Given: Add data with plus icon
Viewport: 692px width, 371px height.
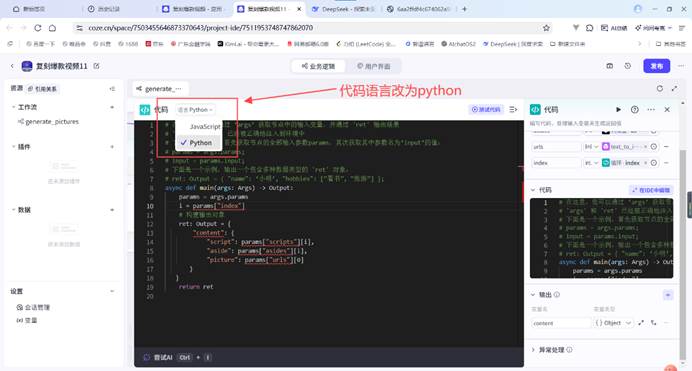Looking at the screenshot, I should [x=112, y=210].
